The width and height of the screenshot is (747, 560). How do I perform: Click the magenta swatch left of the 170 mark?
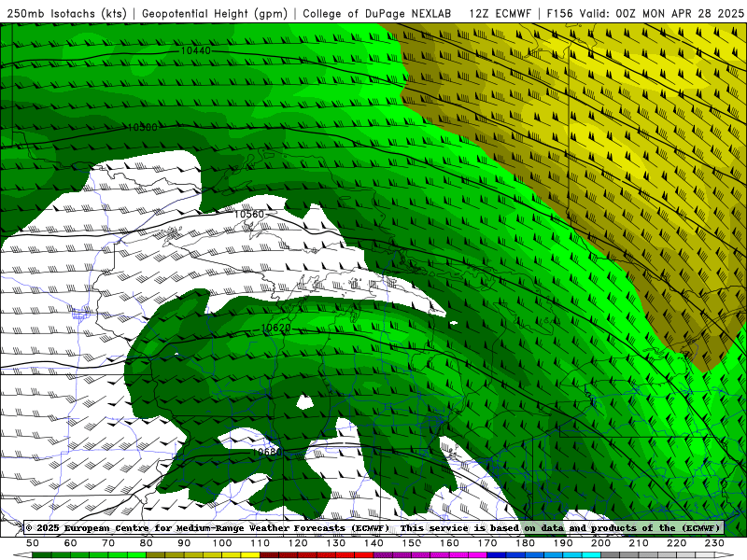pyautogui.click(x=477, y=555)
